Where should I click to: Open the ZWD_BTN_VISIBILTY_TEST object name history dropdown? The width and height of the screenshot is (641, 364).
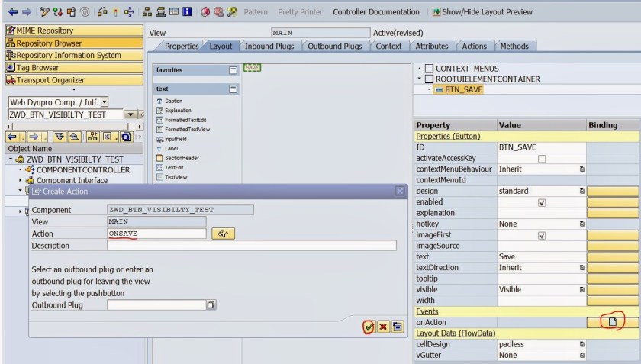tap(130, 114)
